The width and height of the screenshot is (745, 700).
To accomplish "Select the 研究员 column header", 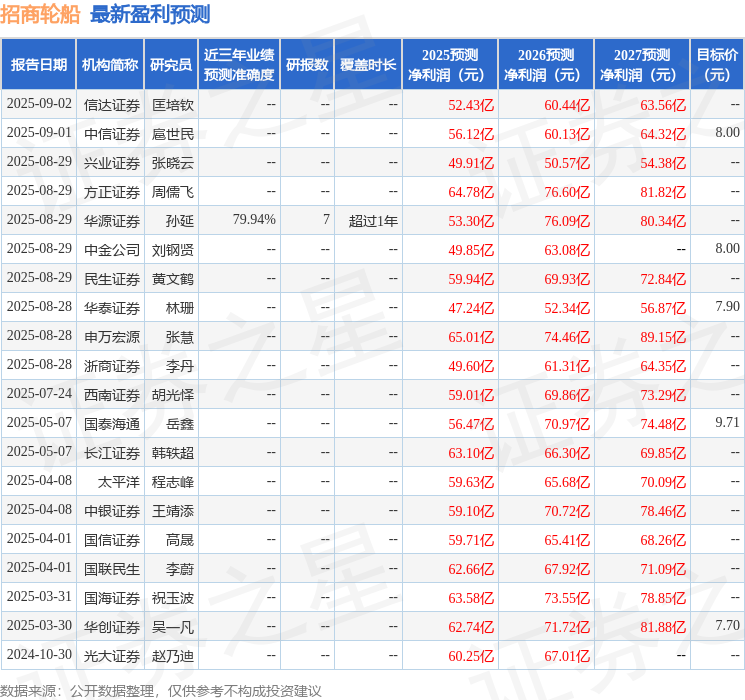I will 171,65.
